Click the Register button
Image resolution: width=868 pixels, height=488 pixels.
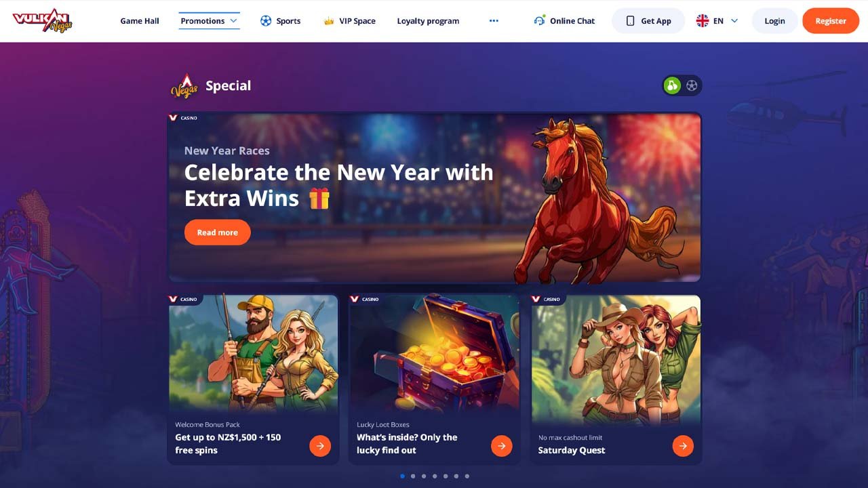point(831,21)
